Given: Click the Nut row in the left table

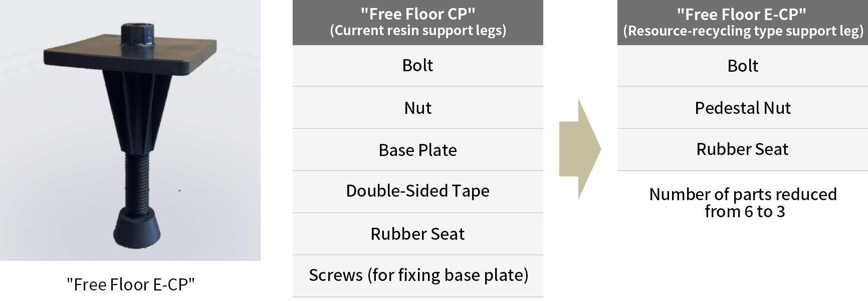Looking at the screenshot, I should pyautogui.click(x=418, y=108).
